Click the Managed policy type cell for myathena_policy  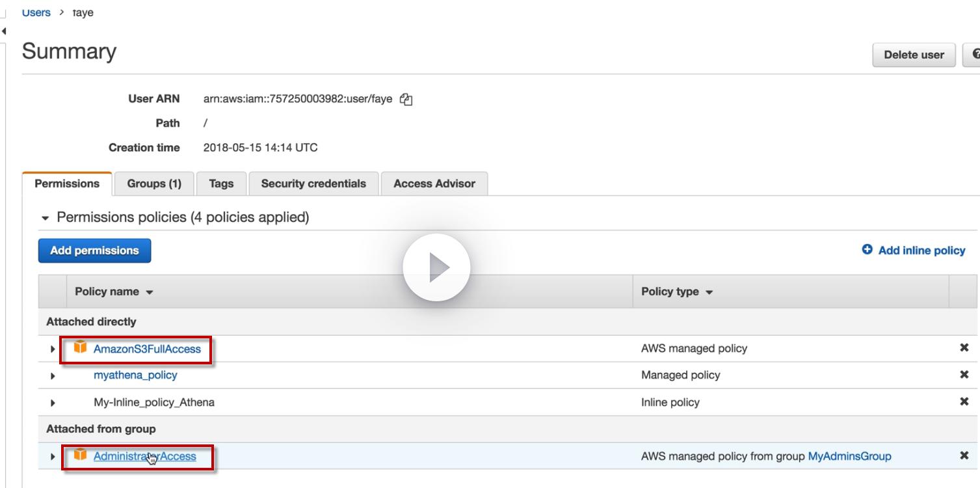click(x=681, y=375)
